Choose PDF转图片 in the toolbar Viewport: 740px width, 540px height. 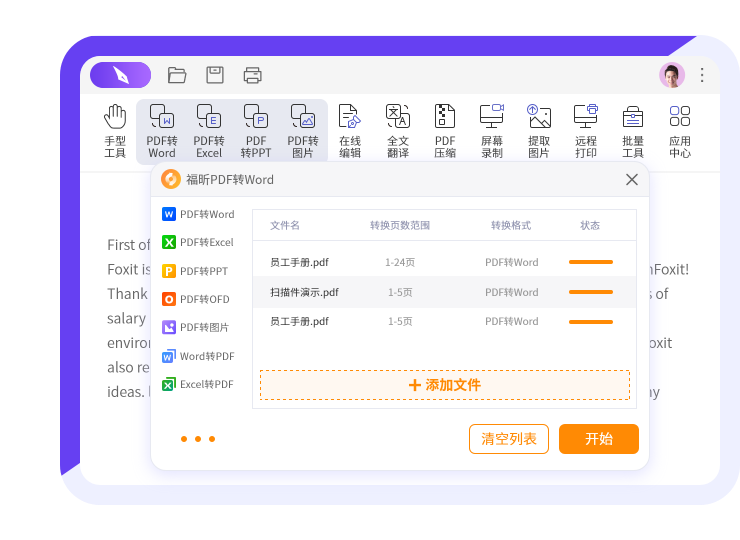click(303, 131)
